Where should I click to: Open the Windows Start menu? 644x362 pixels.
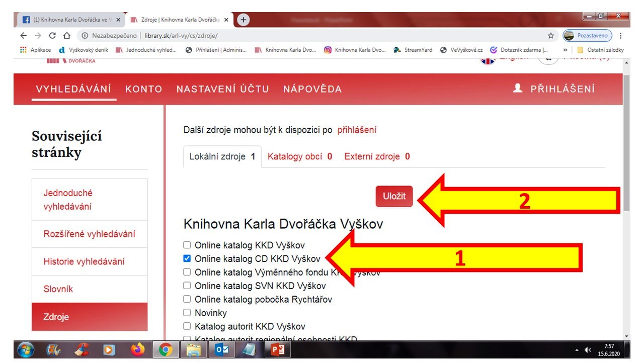[x=25, y=350]
